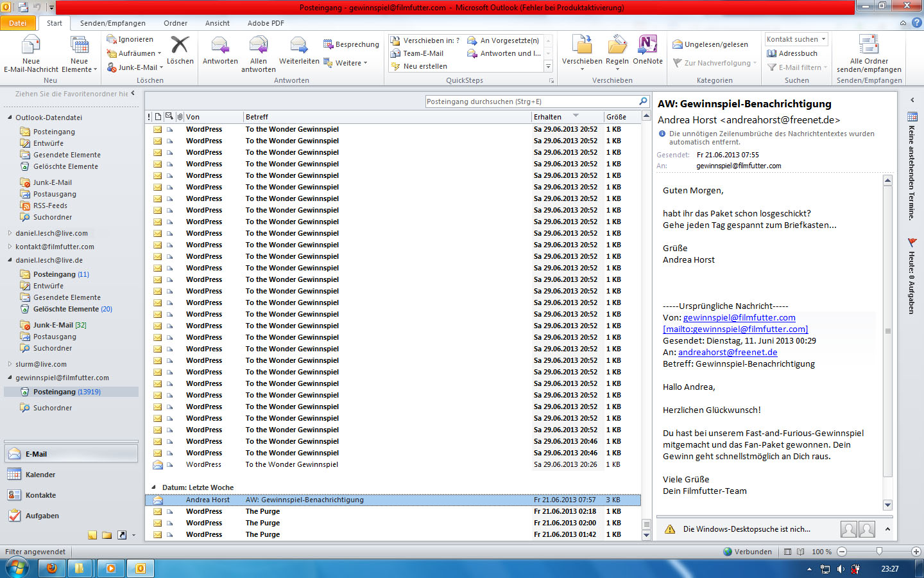Switch to the Senden/Empfangen ribbon tab
This screenshot has height=578, width=924.
coord(112,23)
